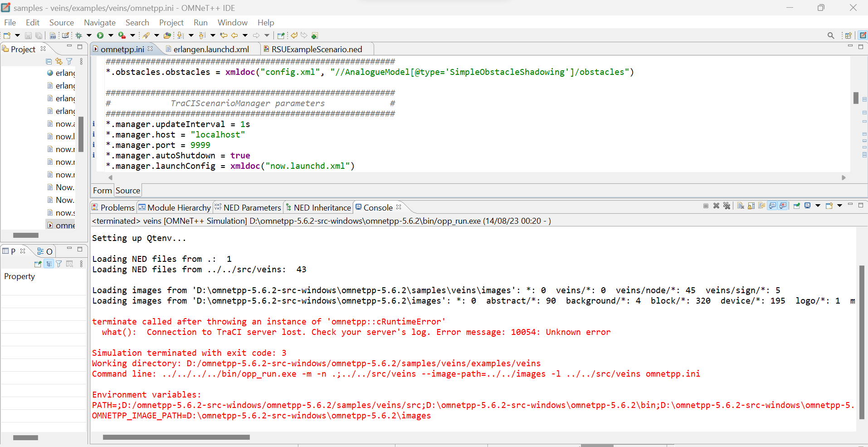This screenshot has width=868, height=447.
Task: Open the New wizard toolbar icon
Action: (x=7, y=35)
